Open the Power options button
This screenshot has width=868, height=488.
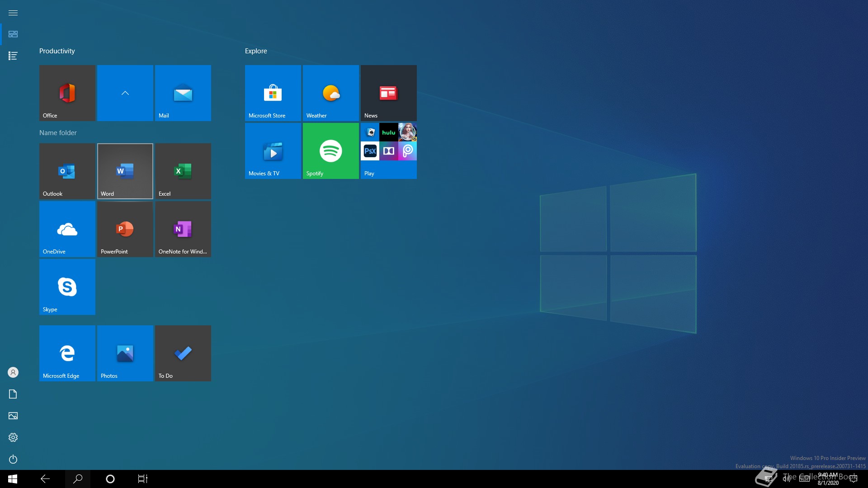pos(13,459)
